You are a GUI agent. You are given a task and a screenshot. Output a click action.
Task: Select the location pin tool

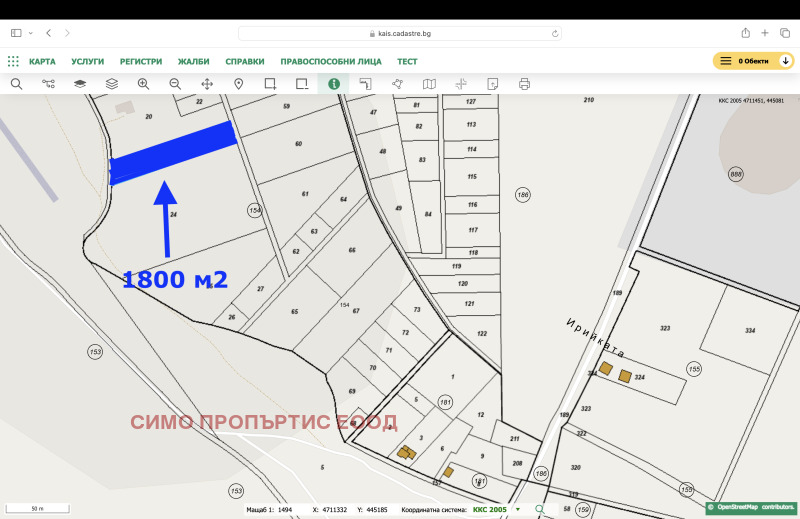click(x=239, y=84)
